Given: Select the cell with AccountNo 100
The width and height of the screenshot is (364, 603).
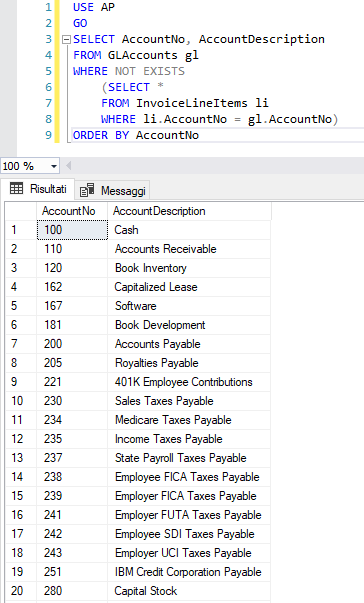Looking at the screenshot, I should coord(72,230).
